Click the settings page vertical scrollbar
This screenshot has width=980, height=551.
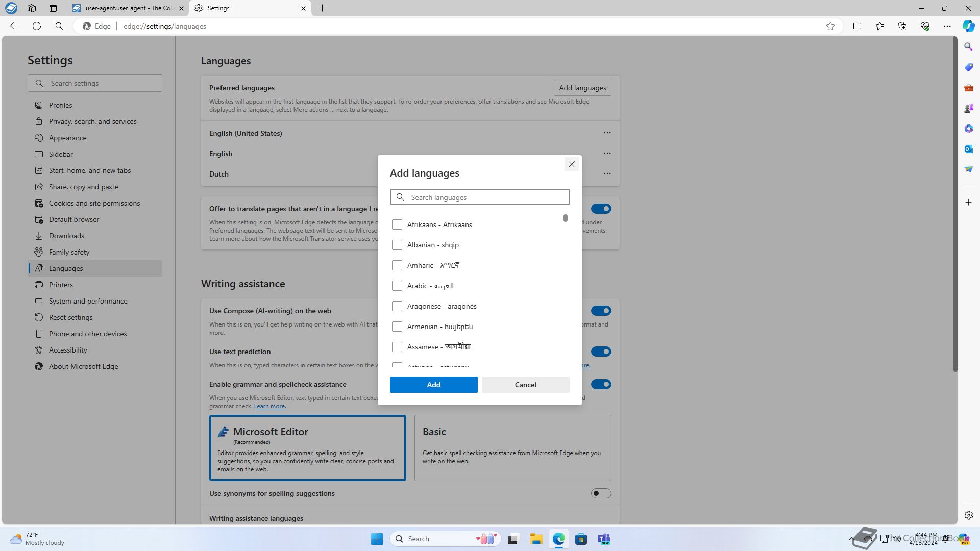click(954, 204)
